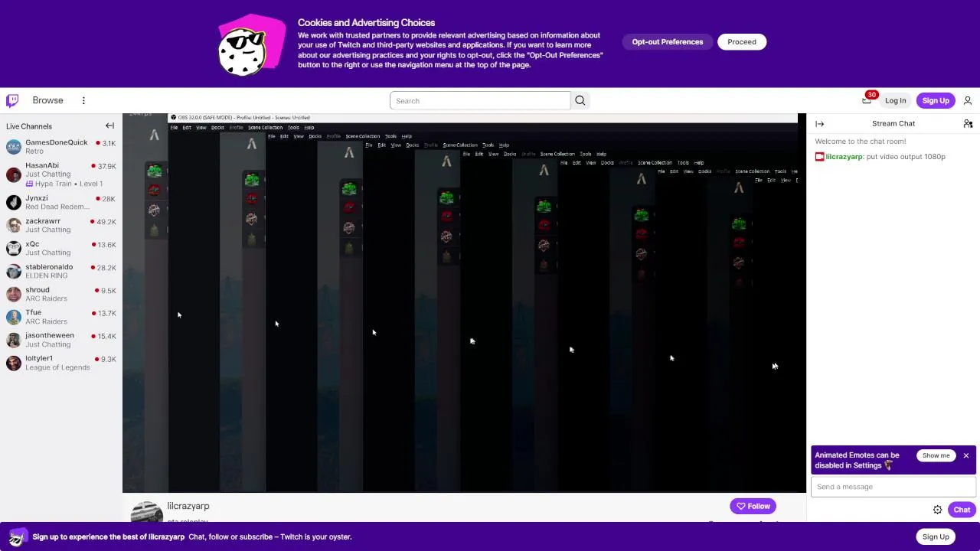Click the Log In button
The height and width of the screenshot is (551, 980).
895,100
